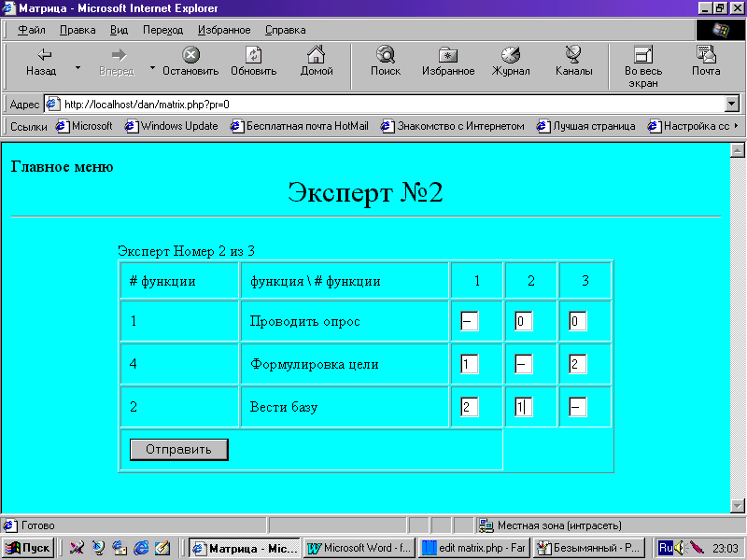Open the Переход menu
The height and width of the screenshot is (560, 747).
click(x=162, y=30)
